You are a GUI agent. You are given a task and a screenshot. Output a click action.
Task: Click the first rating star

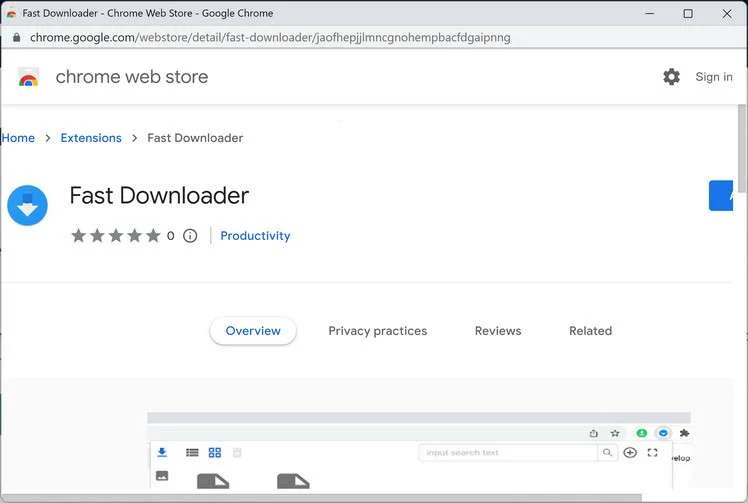tap(79, 235)
